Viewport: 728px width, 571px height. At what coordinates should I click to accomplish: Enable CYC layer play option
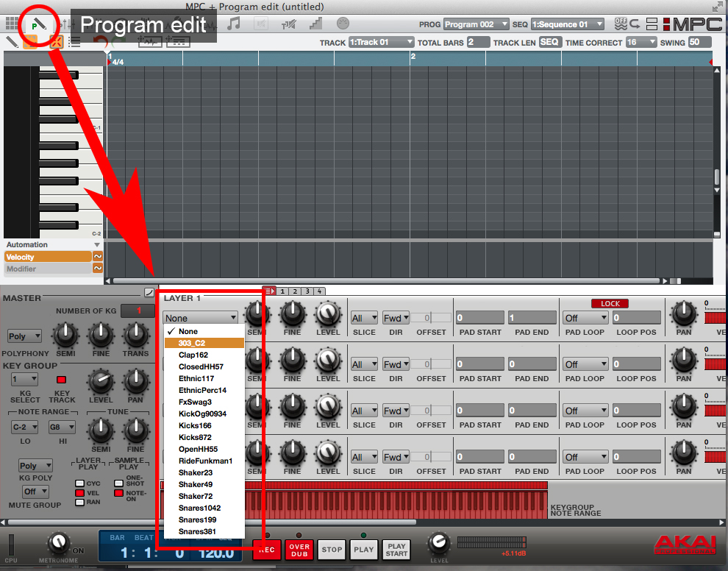(x=79, y=483)
